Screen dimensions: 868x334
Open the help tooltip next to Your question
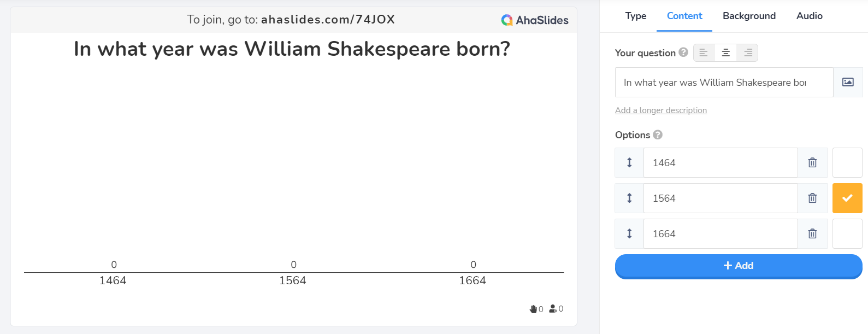(x=683, y=52)
